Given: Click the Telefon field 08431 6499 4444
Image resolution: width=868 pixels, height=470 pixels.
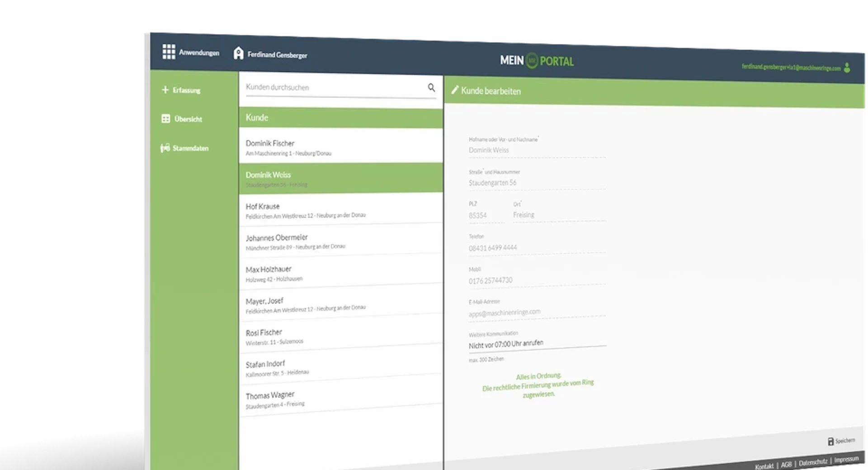Looking at the screenshot, I should pos(537,248).
